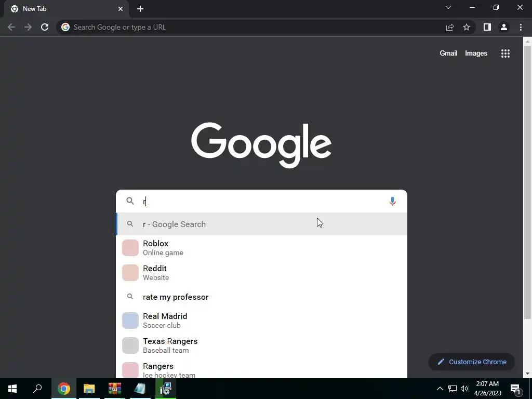Click the Roblox thumbnail image
The height and width of the screenshot is (399, 532).
(x=130, y=248)
